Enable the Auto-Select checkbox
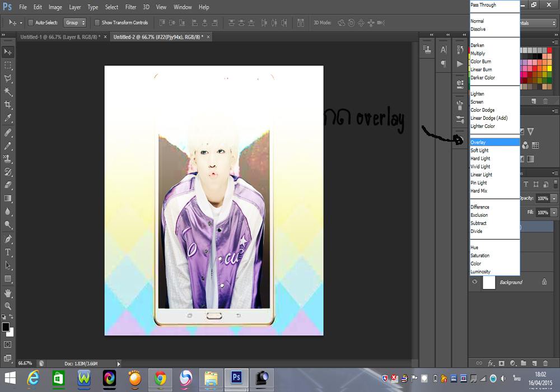Image resolution: width=560 pixels, height=392 pixels. (x=31, y=23)
